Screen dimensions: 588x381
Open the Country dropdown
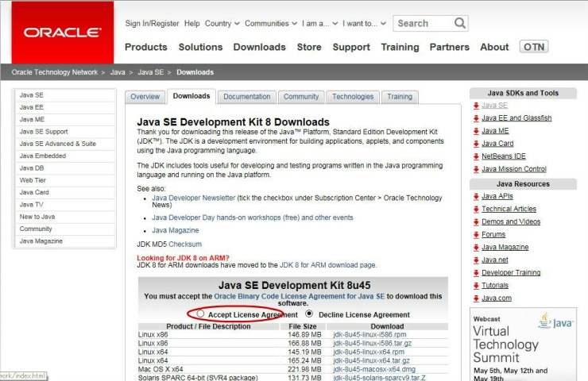click(x=222, y=23)
